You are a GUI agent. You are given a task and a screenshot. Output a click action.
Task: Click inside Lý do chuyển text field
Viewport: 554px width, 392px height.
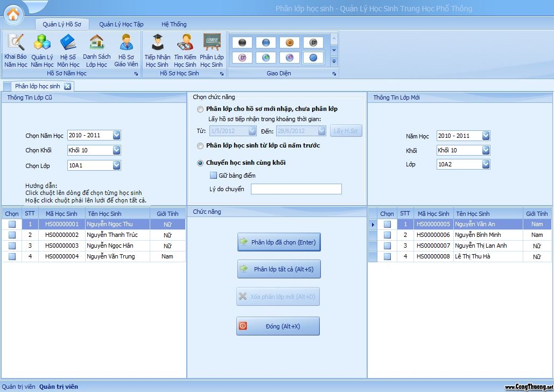coord(297,189)
